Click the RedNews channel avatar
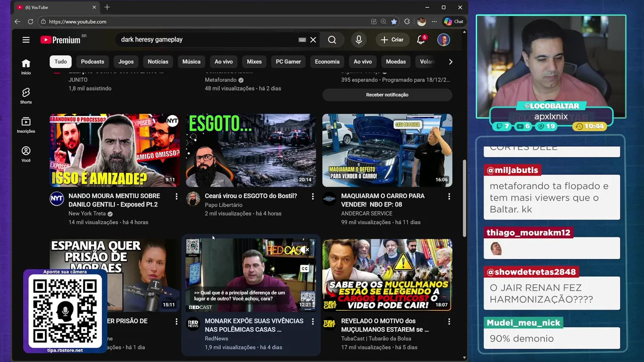This screenshot has width=644, height=362. pos(193,324)
